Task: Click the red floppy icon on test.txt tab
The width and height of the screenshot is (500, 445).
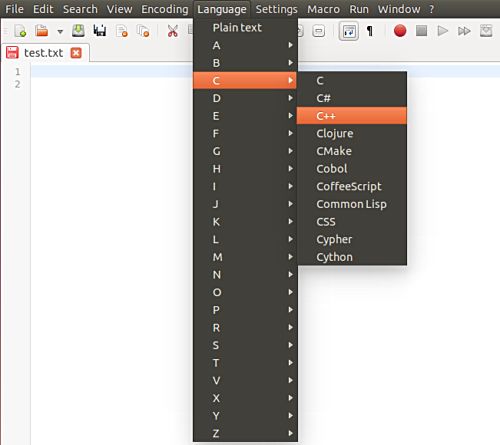Action: click(x=12, y=53)
